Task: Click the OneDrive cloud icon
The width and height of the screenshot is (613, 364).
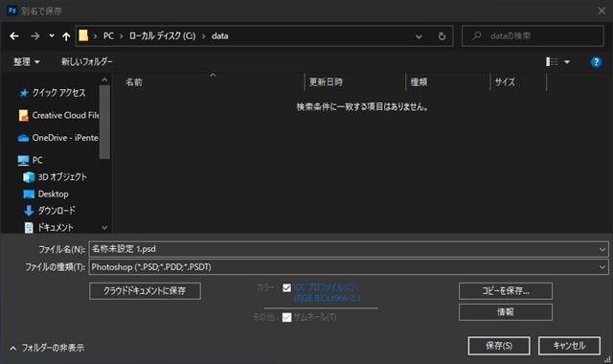Action: [x=23, y=138]
